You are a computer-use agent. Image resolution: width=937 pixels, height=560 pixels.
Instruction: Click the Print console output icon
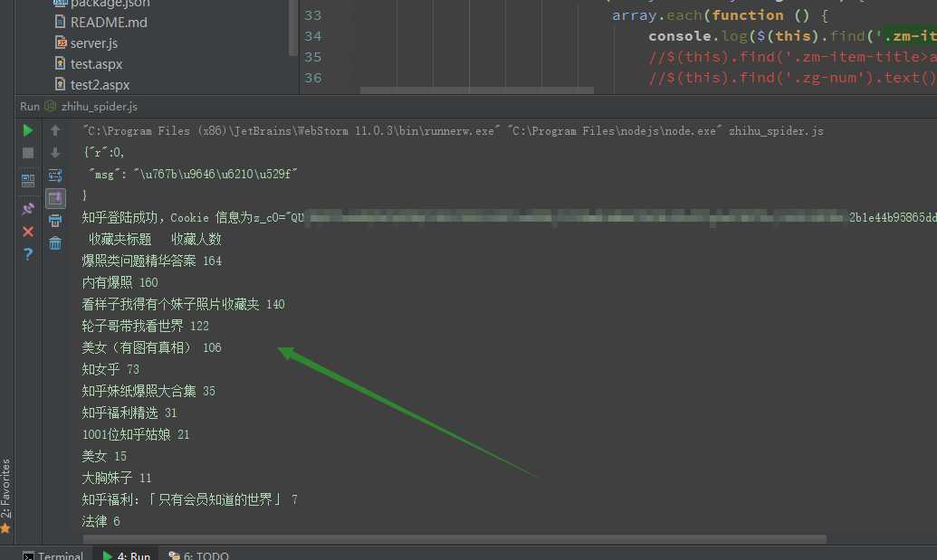pos(55,221)
